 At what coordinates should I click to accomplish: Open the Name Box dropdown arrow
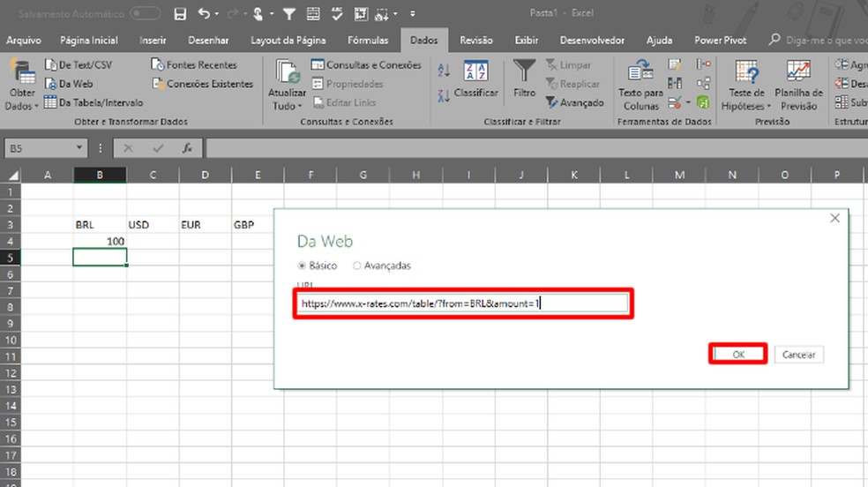click(79, 147)
